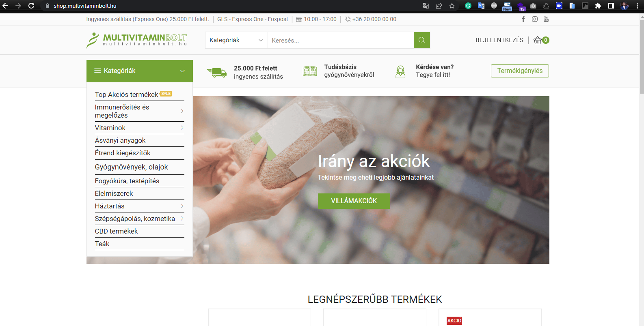Click the 10:00 - 17:00 opening hours

pos(320,19)
